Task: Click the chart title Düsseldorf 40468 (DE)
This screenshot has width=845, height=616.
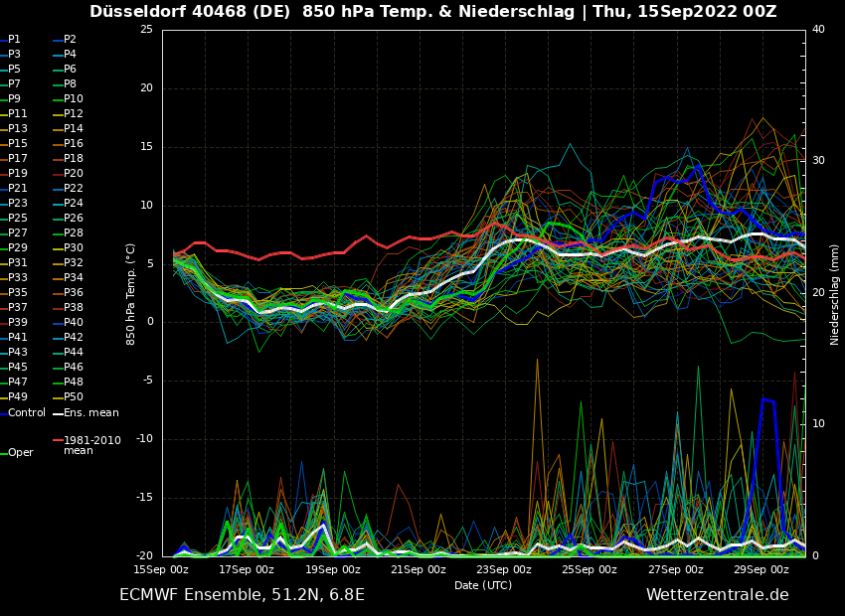Action: point(210,12)
